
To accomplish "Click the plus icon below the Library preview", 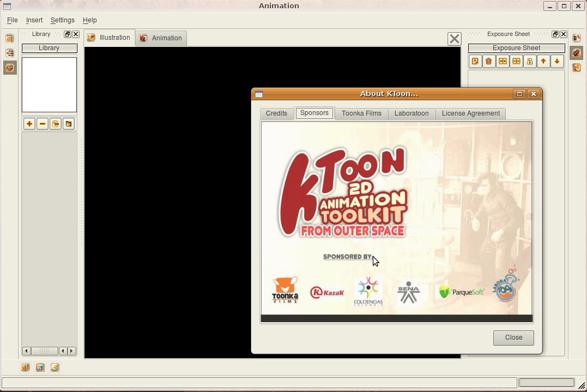I will pos(29,124).
